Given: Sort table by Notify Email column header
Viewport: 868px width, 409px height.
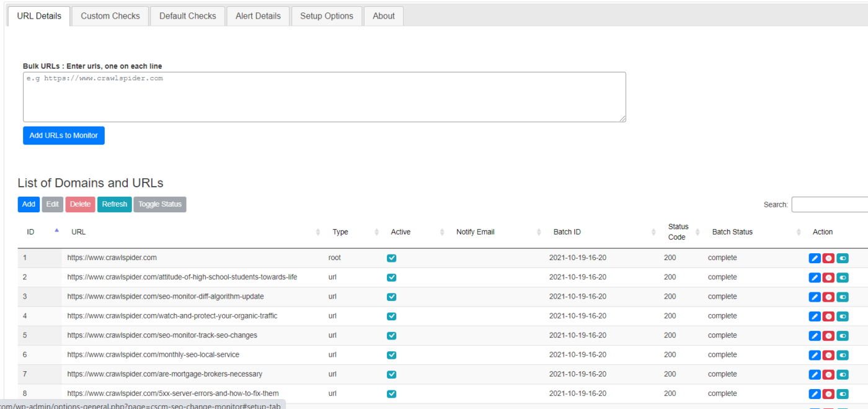Looking at the screenshot, I should 495,232.
